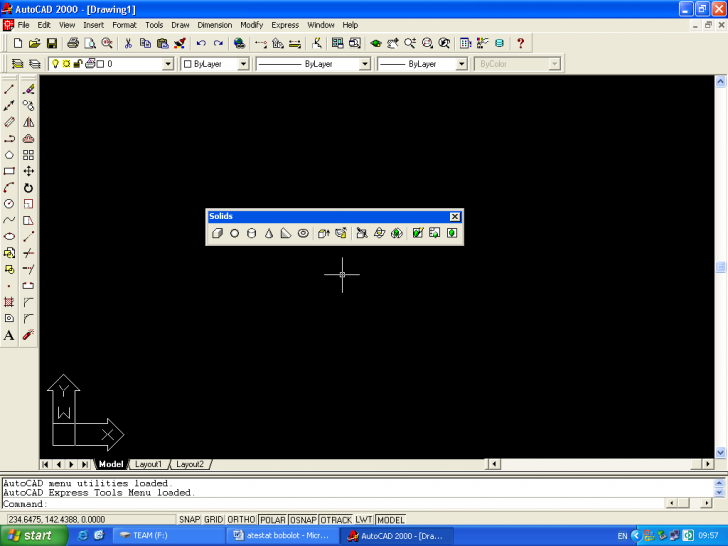Image resolution: width=728 pixels, height=546 pixels.
Task: Open the Express menu
Action: 285,25
